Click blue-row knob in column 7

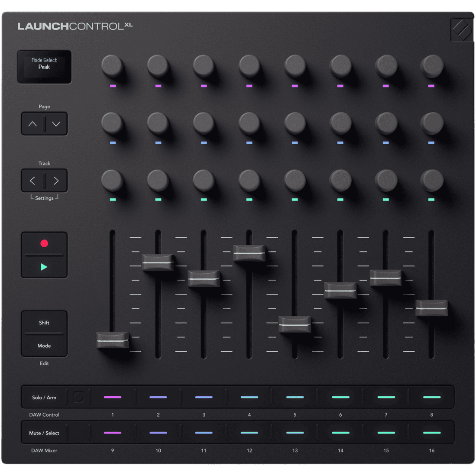pyautogui.click(x=386, y=123)
